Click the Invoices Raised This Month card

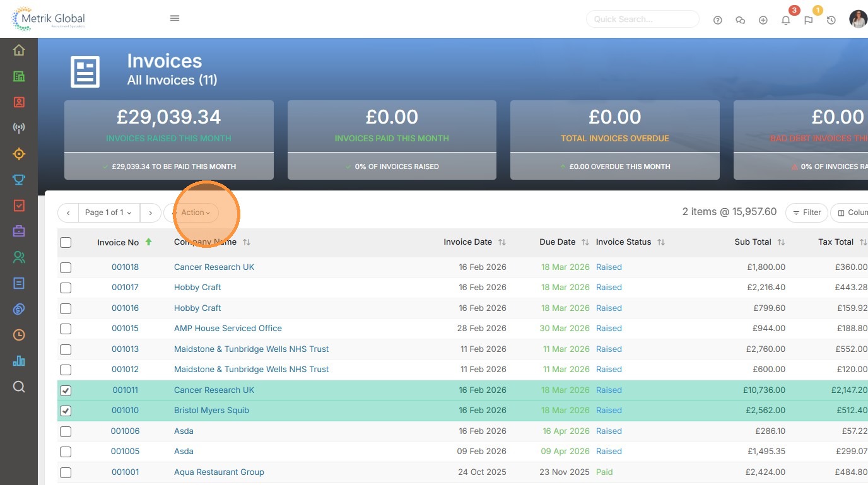click(x=169, y=140)
